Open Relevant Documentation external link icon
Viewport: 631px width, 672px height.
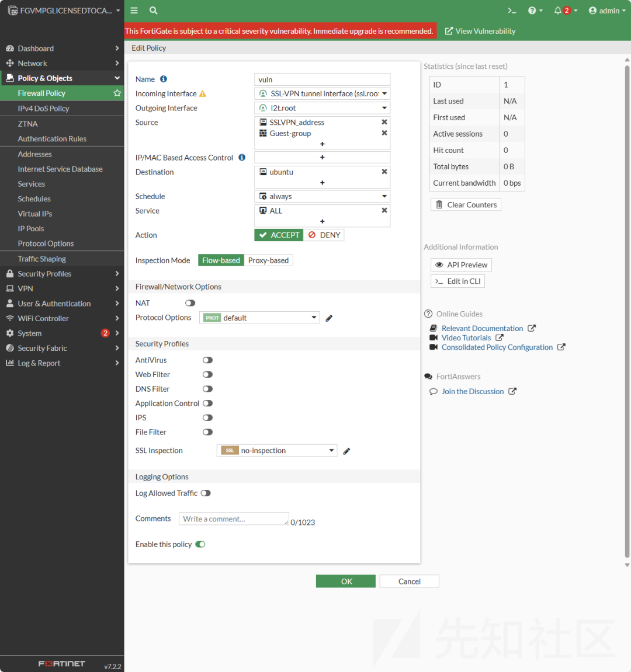(532, 328)
